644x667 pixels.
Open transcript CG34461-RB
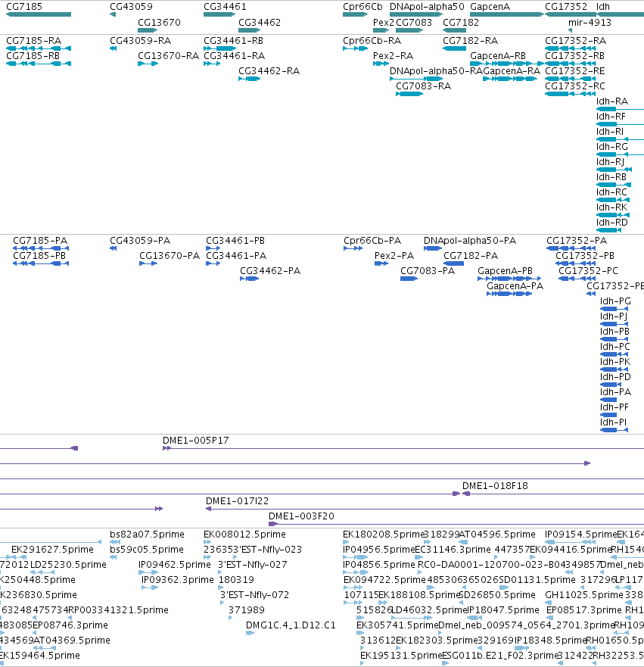coord(233,41)
